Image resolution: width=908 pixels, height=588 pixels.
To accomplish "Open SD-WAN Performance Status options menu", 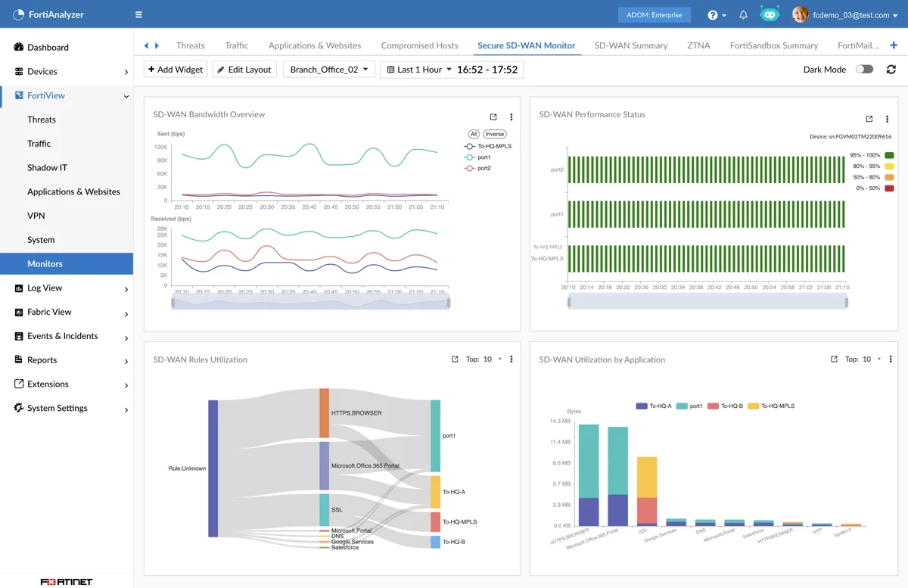I will (888, 119).
